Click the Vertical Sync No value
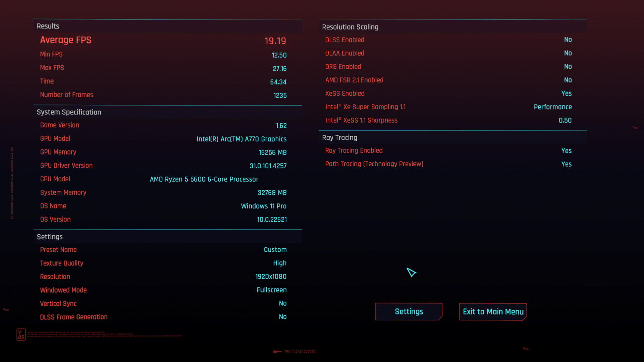The height and width of the screenshot is (362, 644). tap(282, 303)
